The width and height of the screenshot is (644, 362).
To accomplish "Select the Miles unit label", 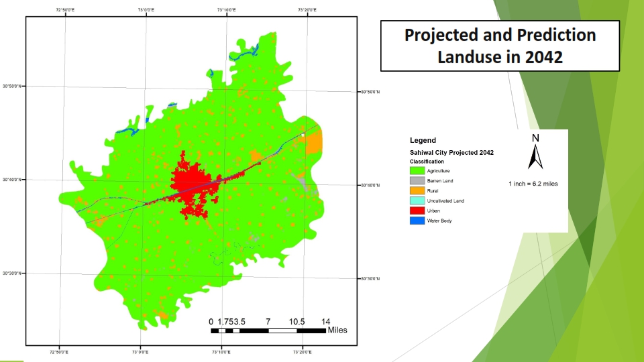I will tap(337, 330).
